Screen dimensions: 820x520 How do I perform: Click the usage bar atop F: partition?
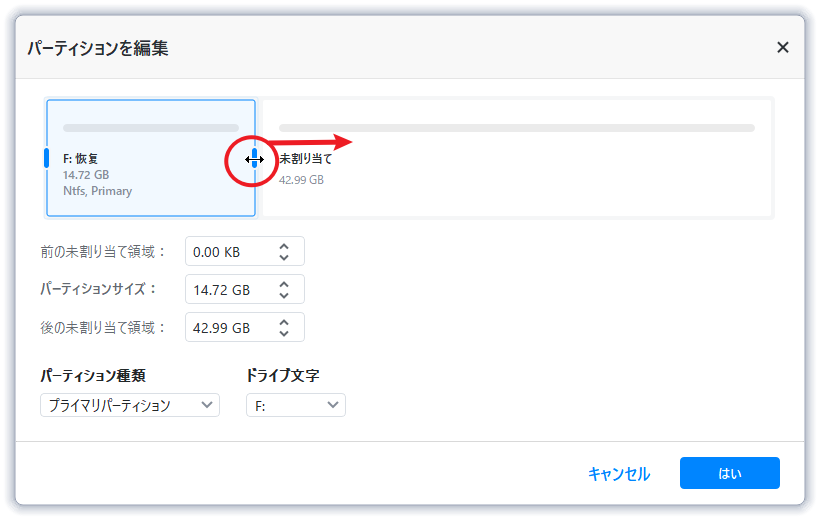(150, 128)
